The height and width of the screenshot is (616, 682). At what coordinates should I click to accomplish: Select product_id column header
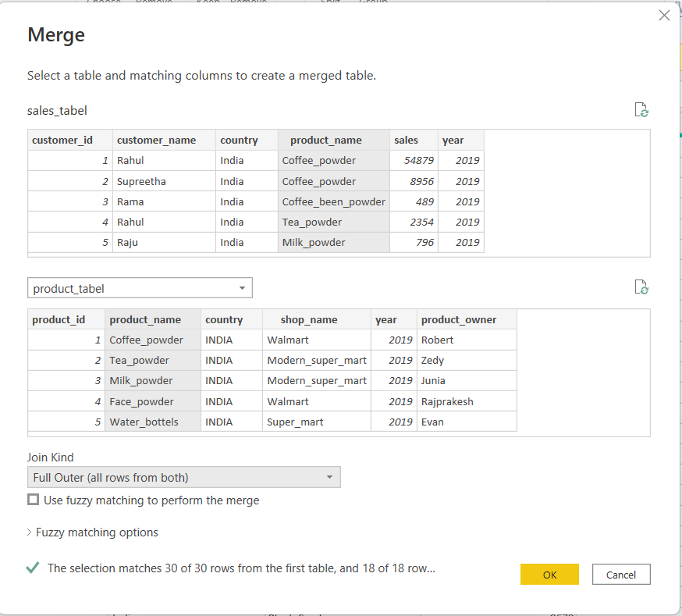click(x=59, y=320)
